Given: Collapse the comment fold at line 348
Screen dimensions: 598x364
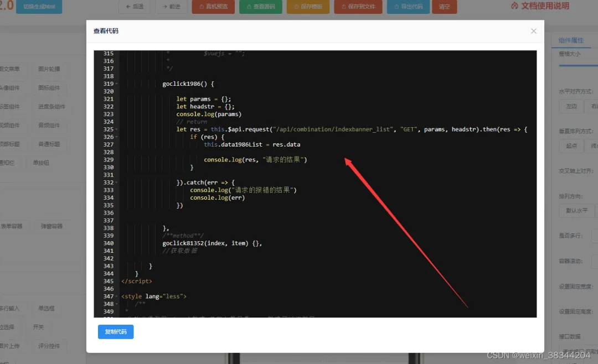Looking at the screenshot, I should (x=116, y=304).
